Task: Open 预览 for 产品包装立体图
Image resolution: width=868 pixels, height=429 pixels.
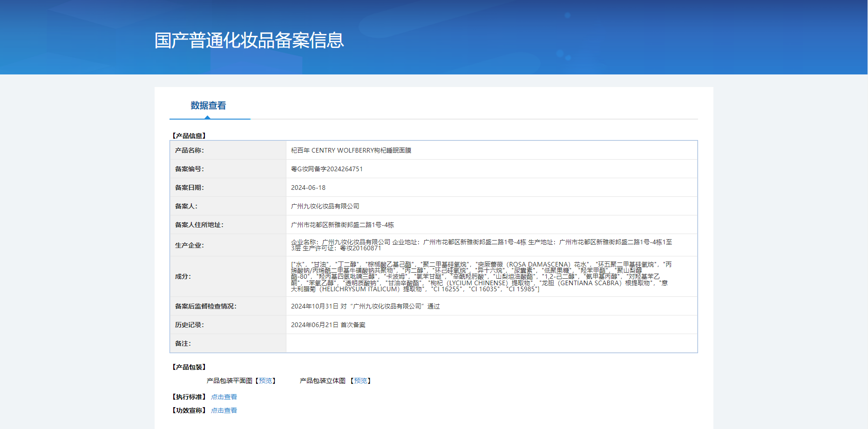Action: click(x=360, y=381)
